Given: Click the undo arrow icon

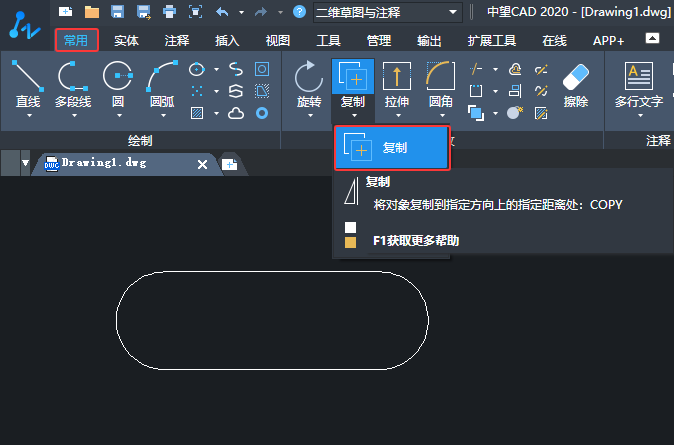Looking at the screenshot, I should click(222, 12).
